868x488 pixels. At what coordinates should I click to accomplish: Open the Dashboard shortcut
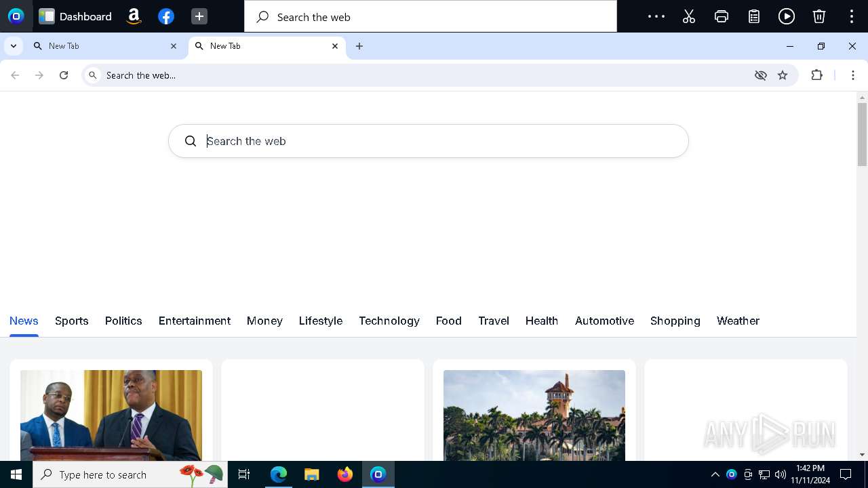point(75,16)
